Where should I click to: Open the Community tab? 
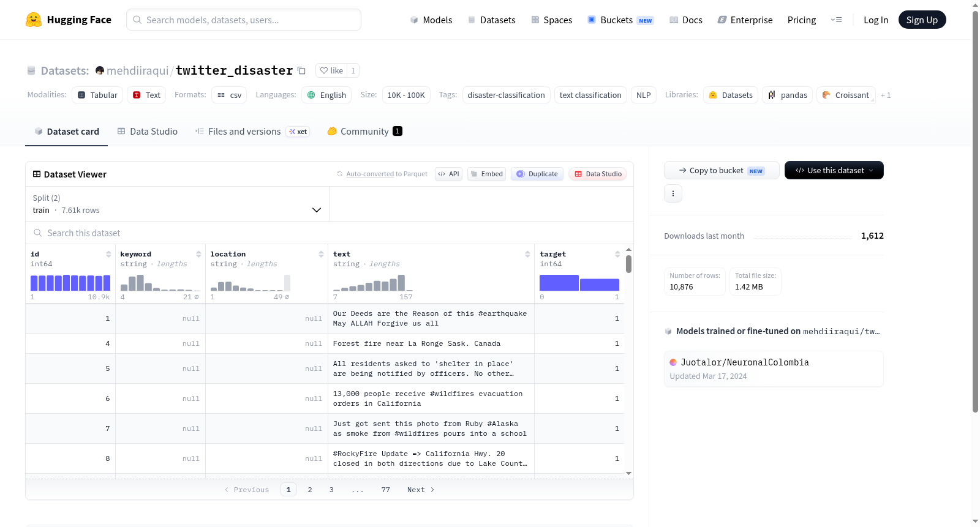pos(364,131)
